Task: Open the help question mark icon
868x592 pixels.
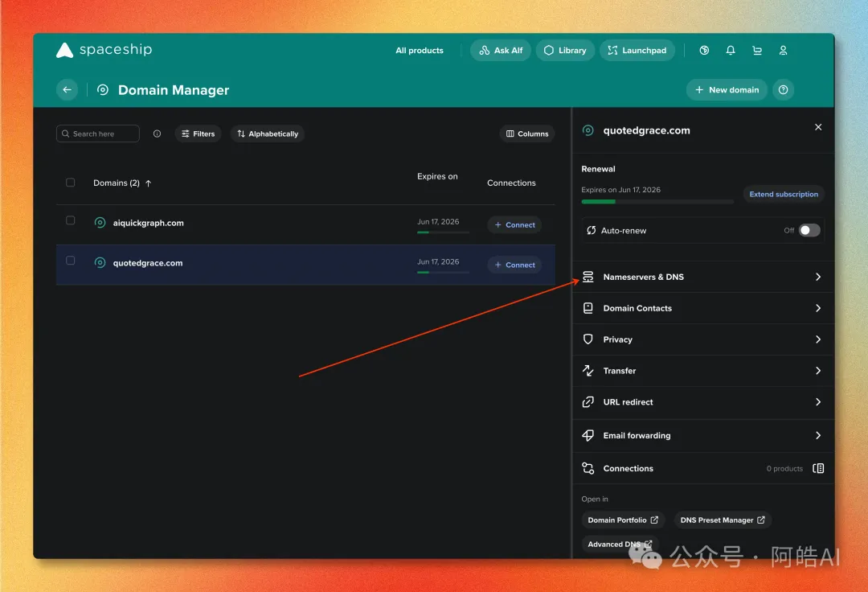Action: tap(783, 90)
